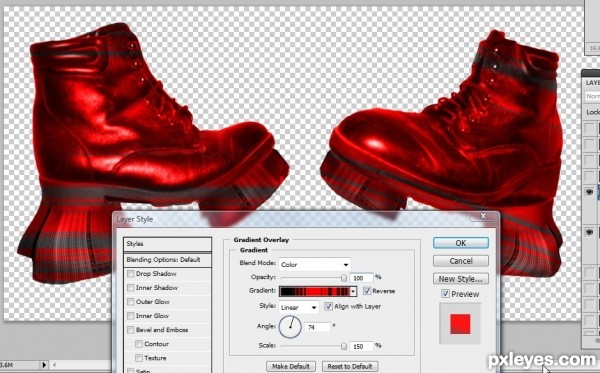
Task: Open the Style dropdown showing Linear
Action: click(x=299, y=307)
